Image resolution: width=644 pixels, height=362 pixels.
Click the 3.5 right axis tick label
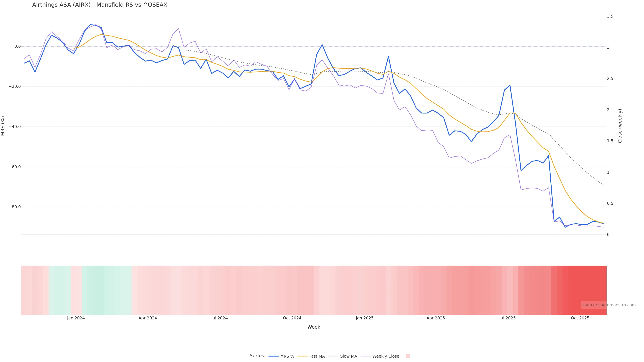click(610, 16)
